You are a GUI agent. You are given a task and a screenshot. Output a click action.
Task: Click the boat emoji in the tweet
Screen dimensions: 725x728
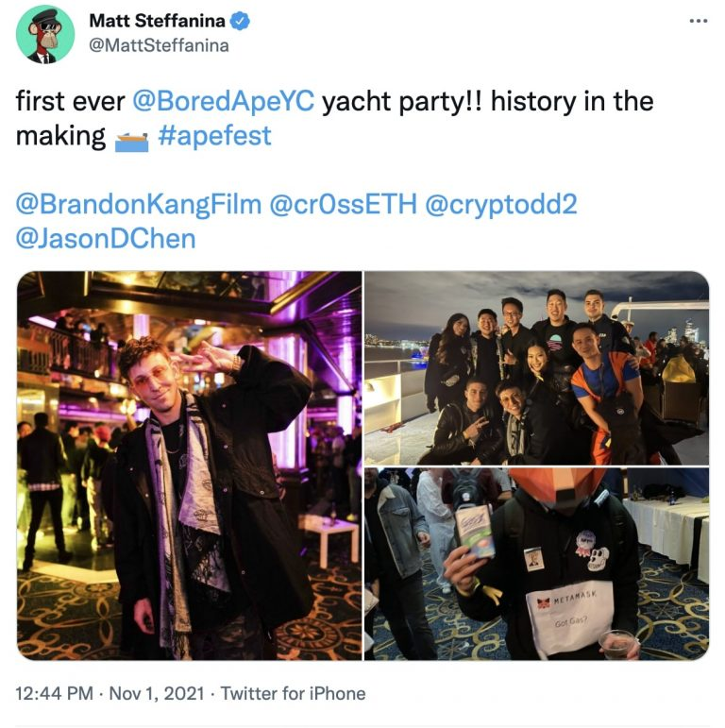point(131,141)
